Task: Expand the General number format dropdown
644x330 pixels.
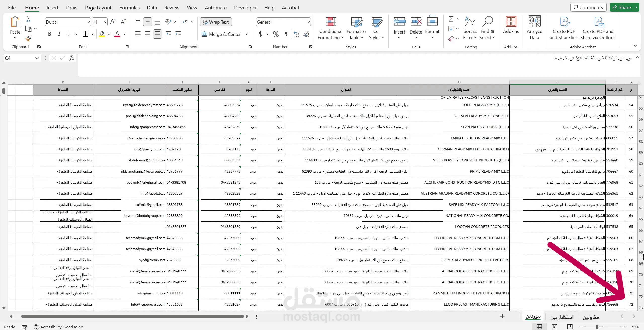Action: (308, 22)
